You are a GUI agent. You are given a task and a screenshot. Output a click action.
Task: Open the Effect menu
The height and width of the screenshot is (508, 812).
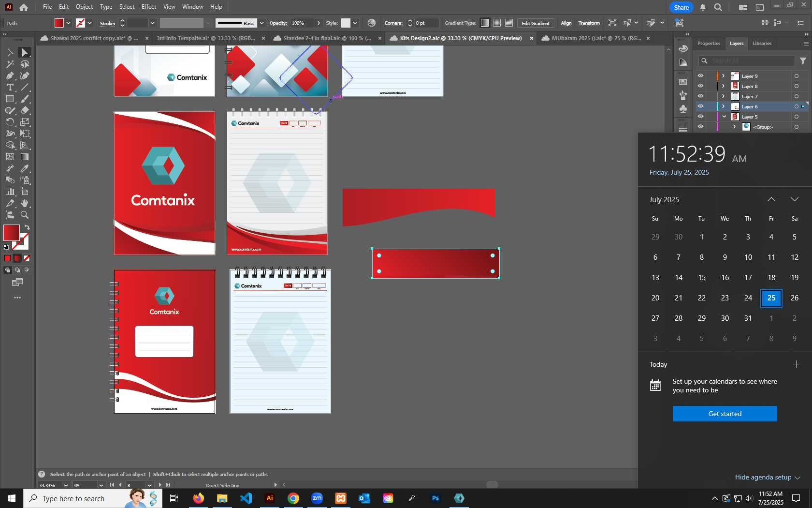pos(149,7)
